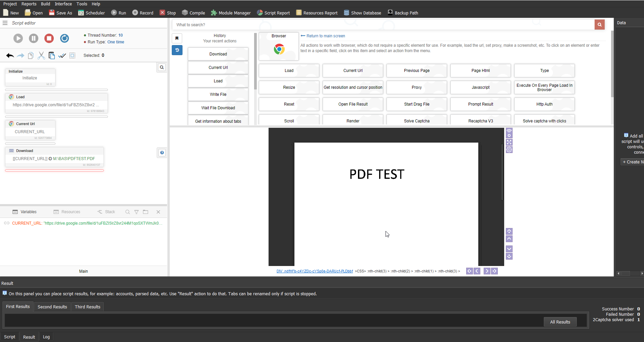Toggle the bookmark icon above the History panel
The height and width of the screenshot is (342, 644).
point(177,38)
